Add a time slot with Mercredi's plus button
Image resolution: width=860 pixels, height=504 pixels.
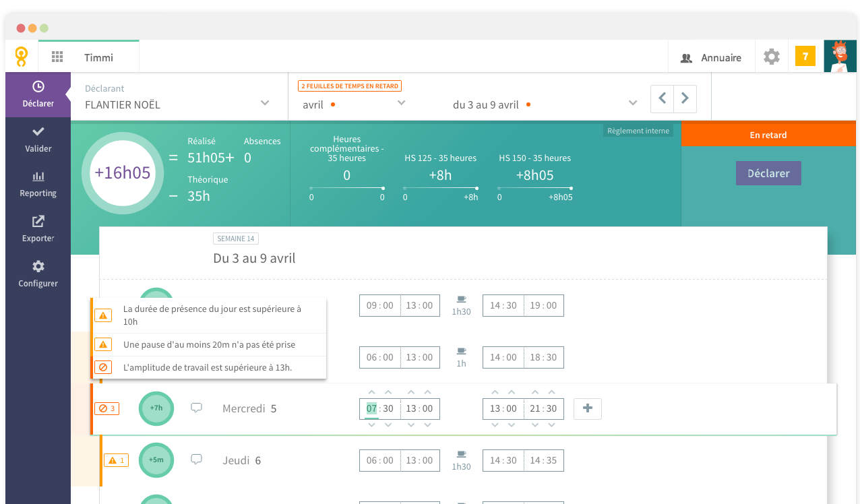(587, 409)
